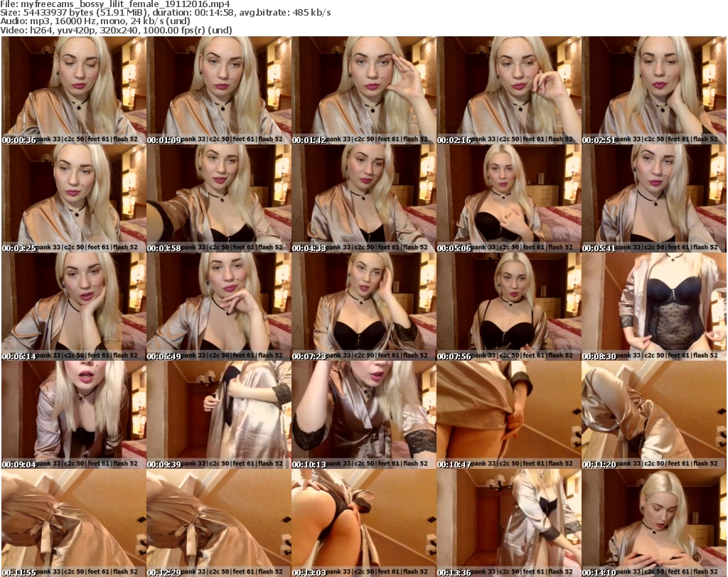Click the thumbnail labeled 00:10:47

coord(509,415)
